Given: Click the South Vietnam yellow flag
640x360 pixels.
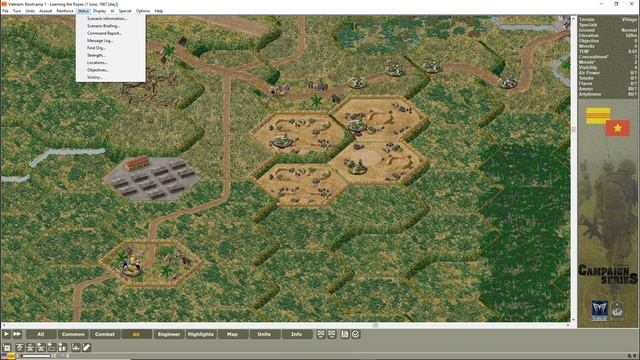Looking at the screenshot, I should [x=598, y=116].
